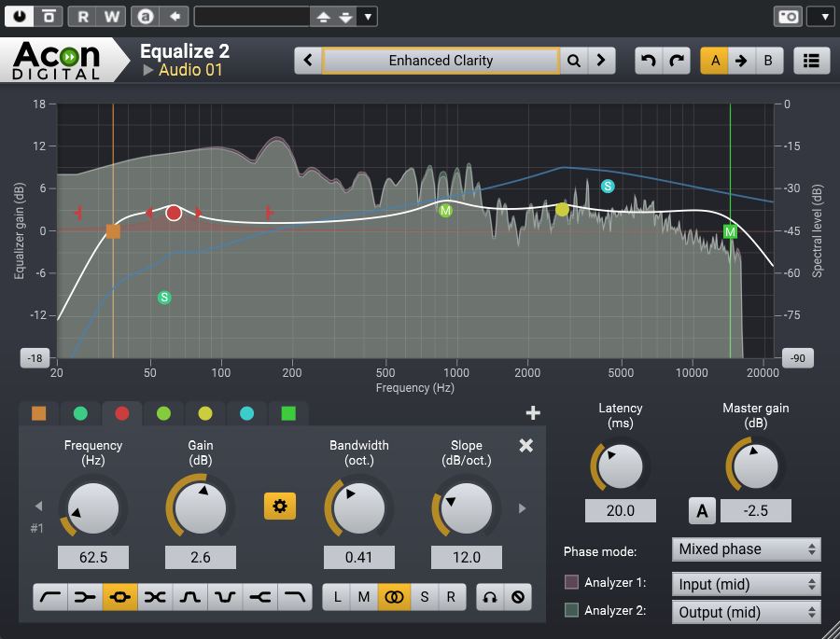Open the yellow circle band tab
The width and height of the screenshot is (840, 639).
[205, 413]
